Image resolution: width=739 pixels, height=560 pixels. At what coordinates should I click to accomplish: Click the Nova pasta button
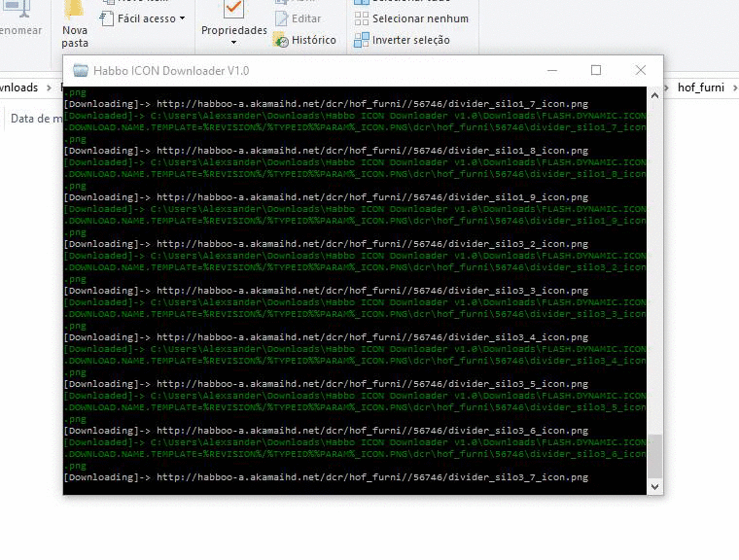pyautogui.click(x=75, y=24)
